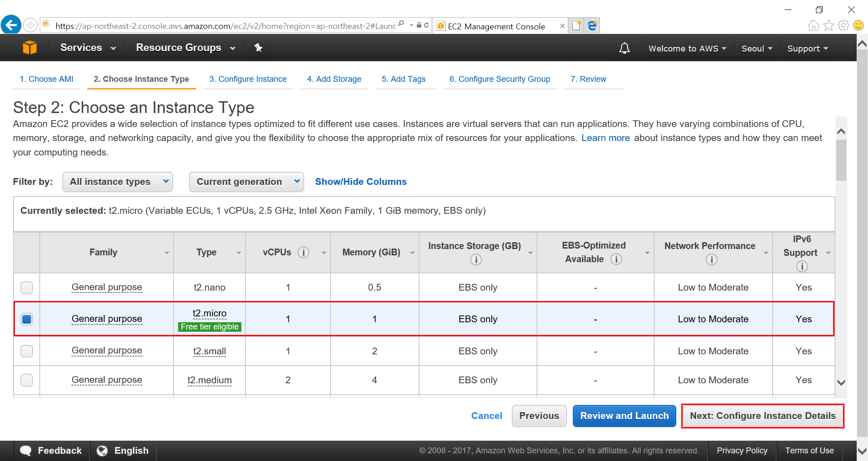Select the 2. Choose Instance Type tab

(141, 79)
